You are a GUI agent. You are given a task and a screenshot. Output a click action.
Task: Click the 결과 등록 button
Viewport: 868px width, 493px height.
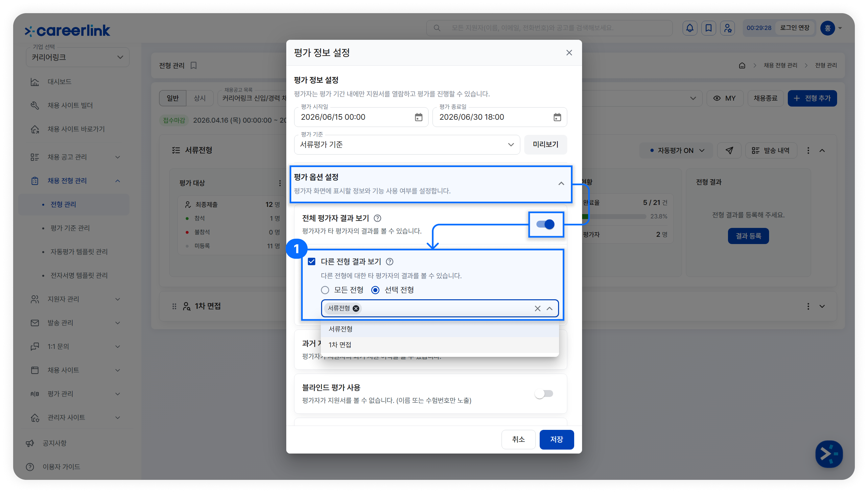(748, 236)
